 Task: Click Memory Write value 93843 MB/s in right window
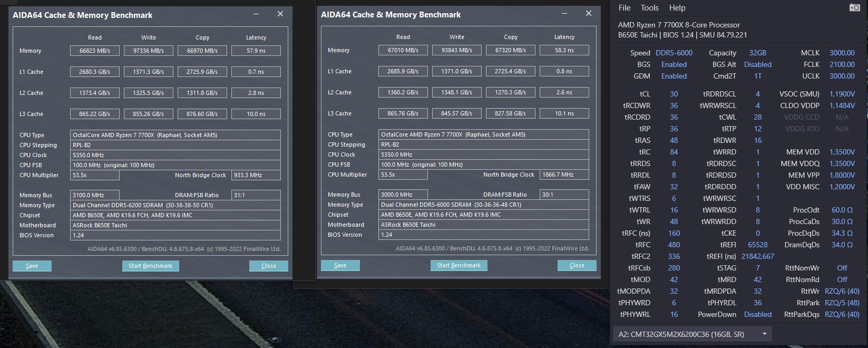[457, 50]
